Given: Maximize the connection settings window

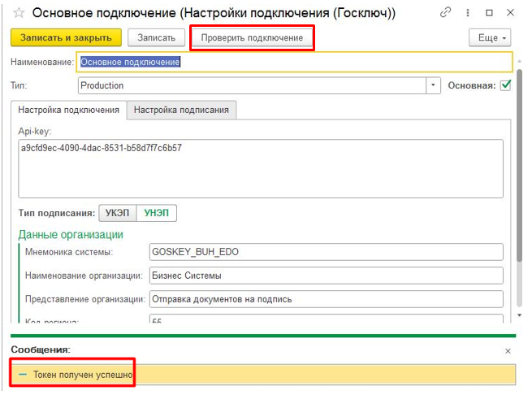Looking at the screenshot, I should point(489,12).
